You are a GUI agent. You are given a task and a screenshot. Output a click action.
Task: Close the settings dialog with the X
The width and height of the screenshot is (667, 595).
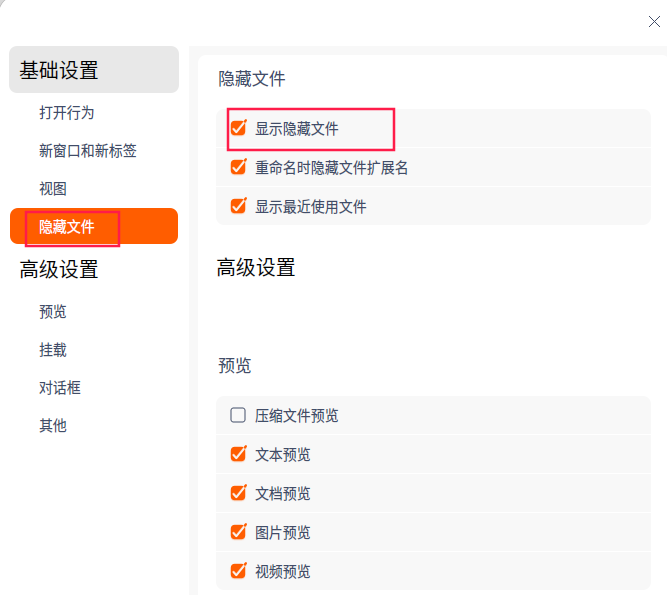pos(654,22)
